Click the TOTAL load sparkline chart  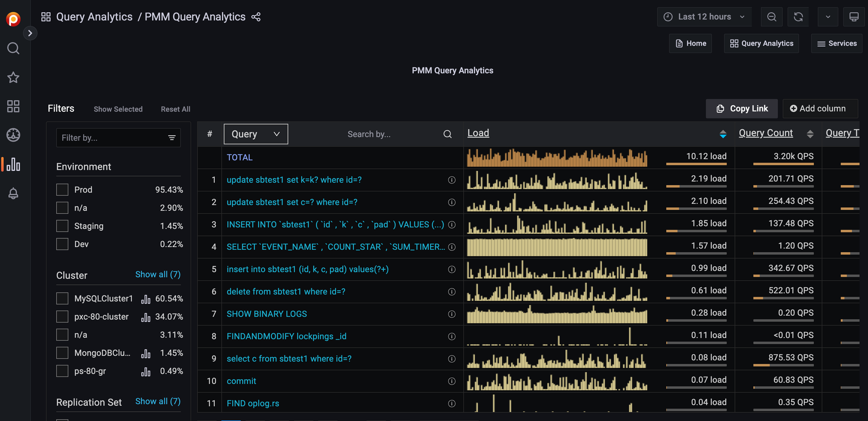(557, 158)
